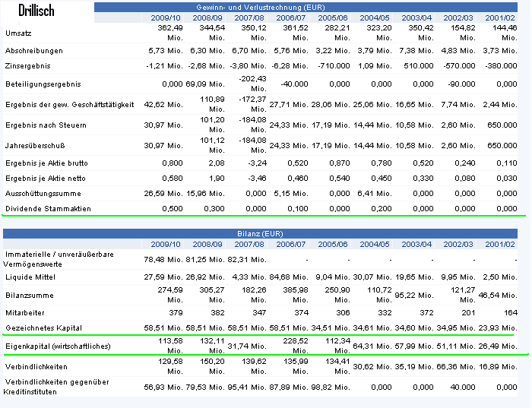Select the Ausschüttungssumme row label
Image resolution: width=532 pixels, height=408 pixels.
tap(43, 194)
